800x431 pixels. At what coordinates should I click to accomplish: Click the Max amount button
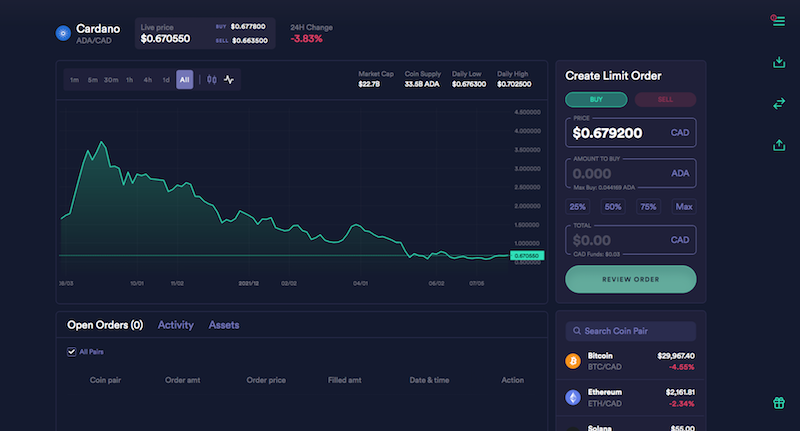pyautogui.click(x=684, y=207)
